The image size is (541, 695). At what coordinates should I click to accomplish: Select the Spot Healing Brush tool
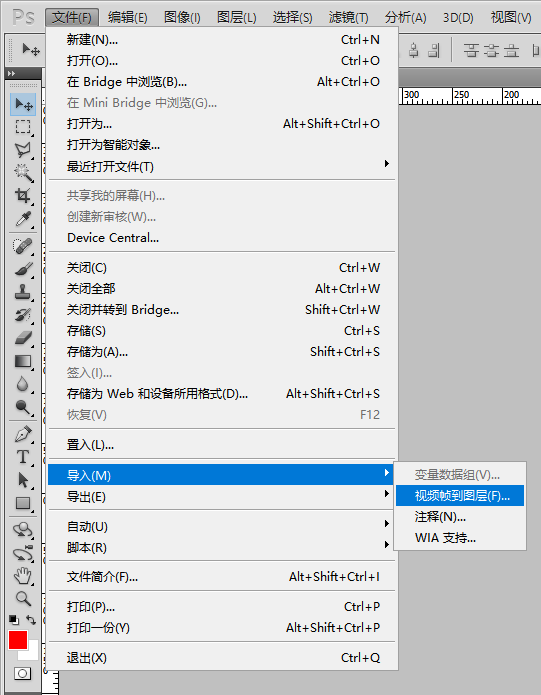tap(23, 246)
